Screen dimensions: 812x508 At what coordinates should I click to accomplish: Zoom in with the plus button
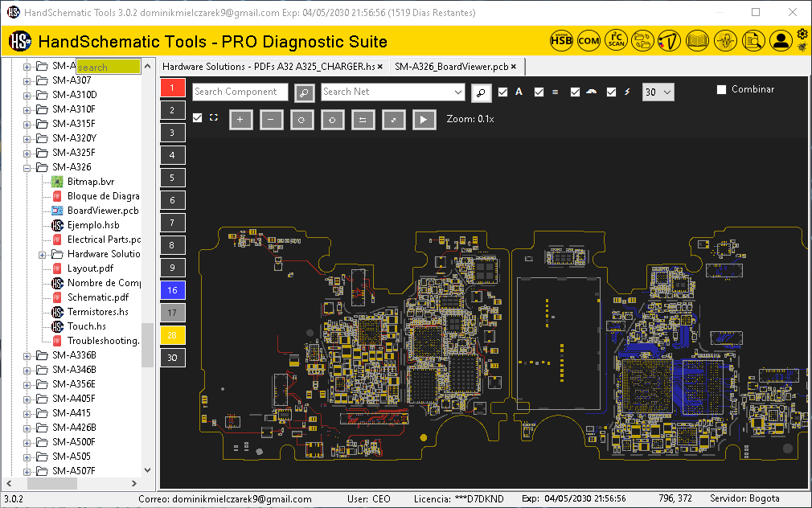tap(240, 120)
